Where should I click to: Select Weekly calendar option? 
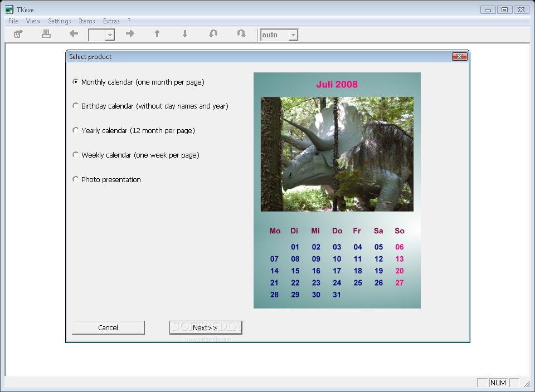pos(136,155)
